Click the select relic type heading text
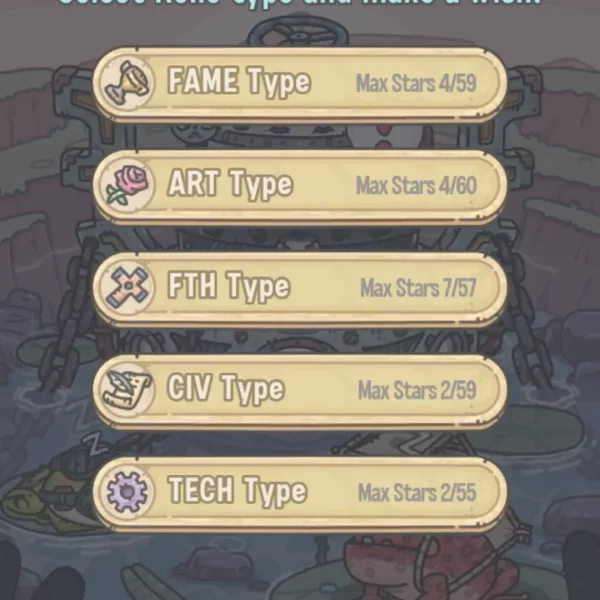Screen dimensions: 600x600 coord(300,3)
